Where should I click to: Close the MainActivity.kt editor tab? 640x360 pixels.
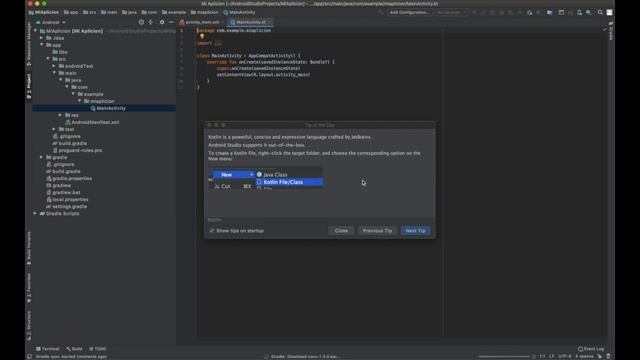pyautogui.click(x=269, y=22)
